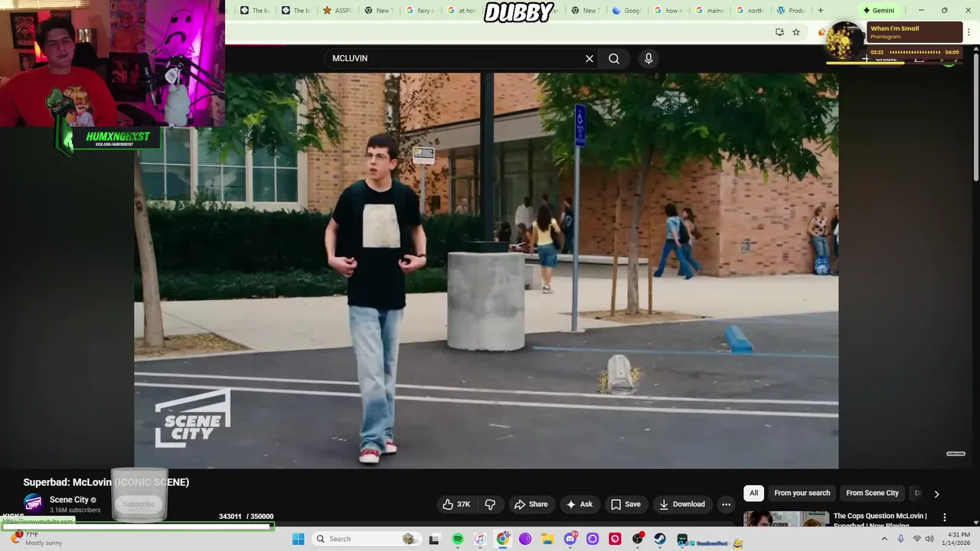Switch to the Produ WordPress tab
Image resolution: width=980 pixels, height=551 pixels.
[x=791, y=11]
